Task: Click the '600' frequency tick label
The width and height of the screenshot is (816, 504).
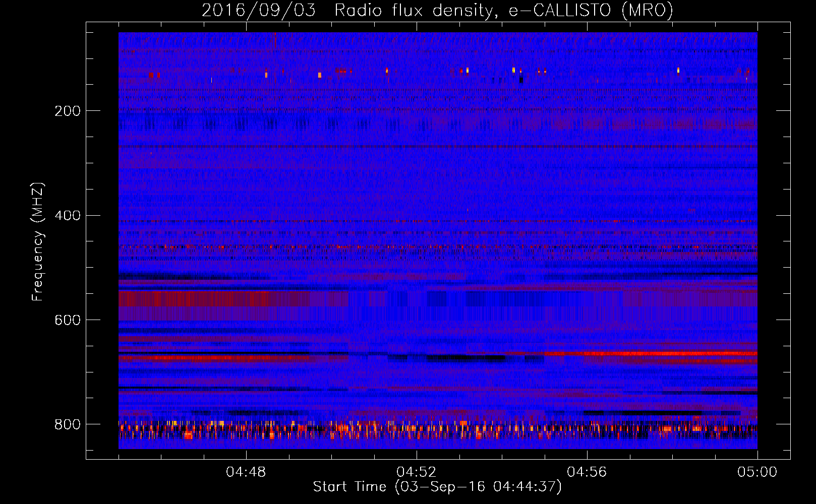Action: (x=68, y=320)
